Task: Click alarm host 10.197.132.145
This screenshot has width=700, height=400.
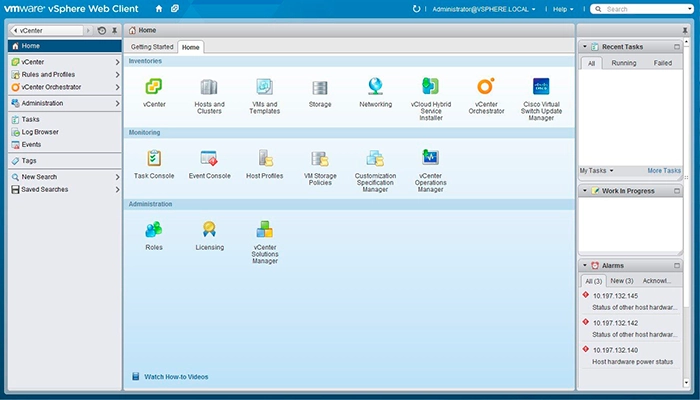Action: pos(615,296)
